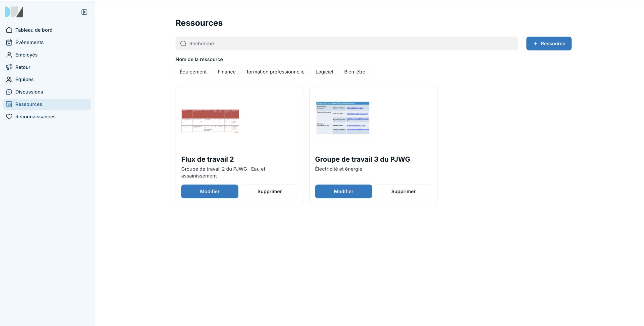Click the group icon for Équipes
644x326 pixels.
coord(9,79)
